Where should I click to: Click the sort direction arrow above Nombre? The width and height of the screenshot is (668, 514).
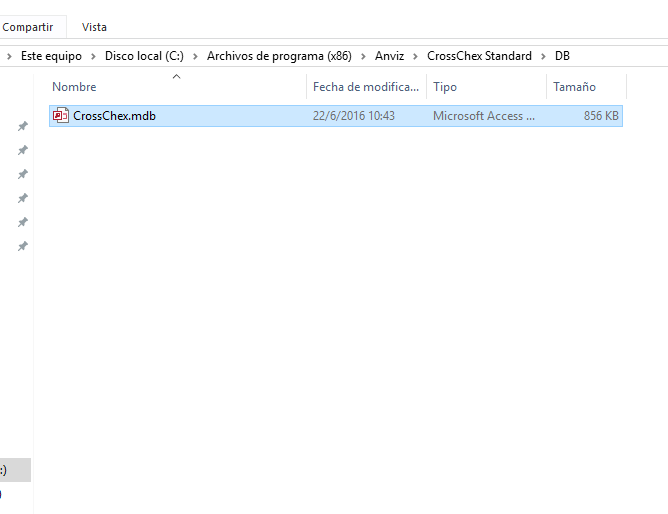pyautogui.click(x=176, y=77)
